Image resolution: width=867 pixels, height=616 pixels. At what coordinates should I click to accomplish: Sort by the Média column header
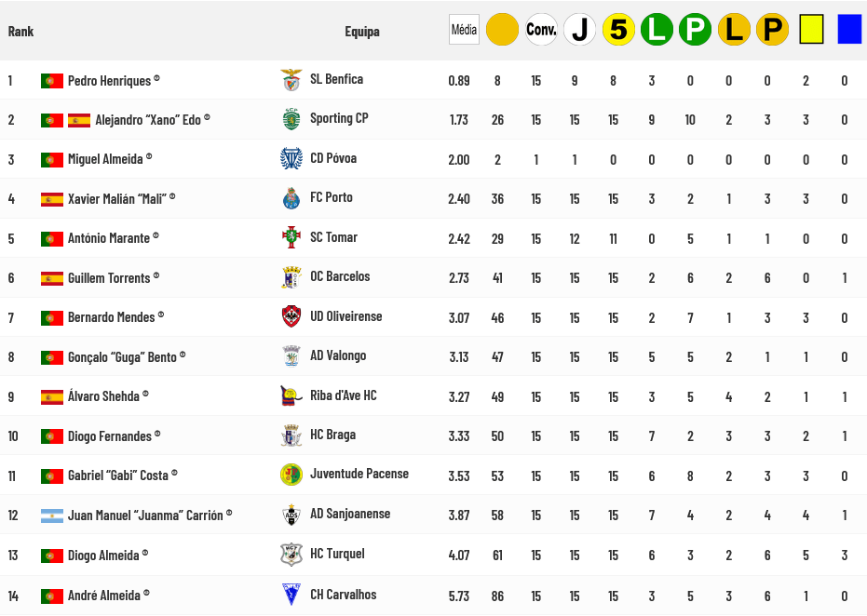(464, 30)
